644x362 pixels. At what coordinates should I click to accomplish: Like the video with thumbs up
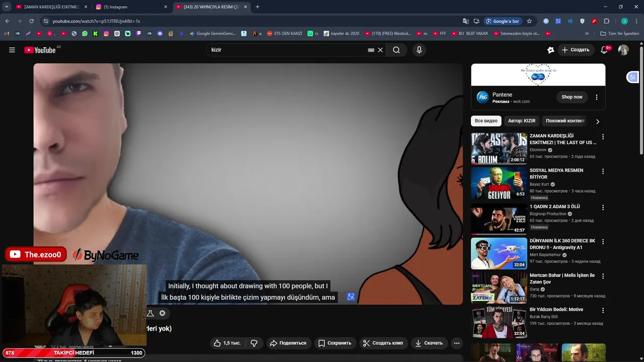pyautogui.click(x=227, y=343)
